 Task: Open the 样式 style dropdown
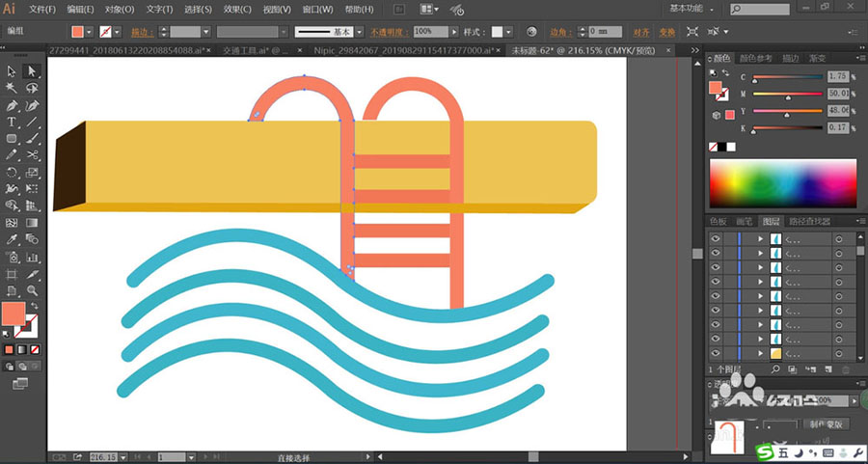(x=508, y=32)
